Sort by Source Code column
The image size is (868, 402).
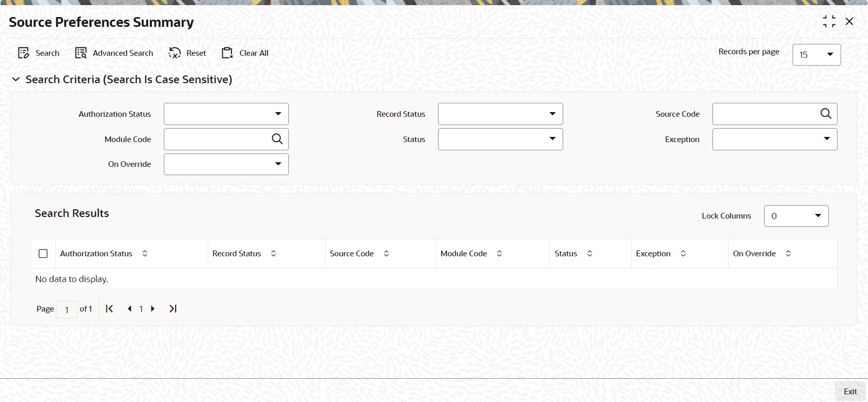pyautogui.click(x=386, y=254)
